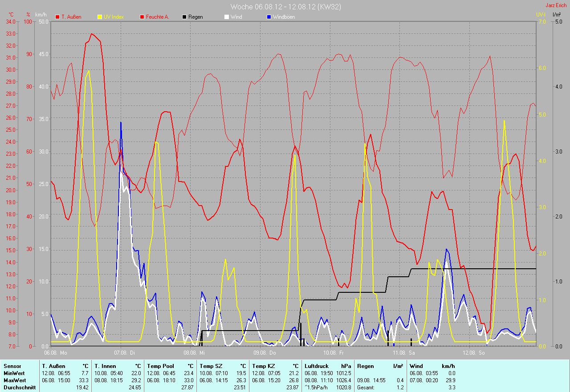Click the '09.08. Do' date label on the x-axis
The width and height of the screenshot is (570, 392).
pos(265,352)
